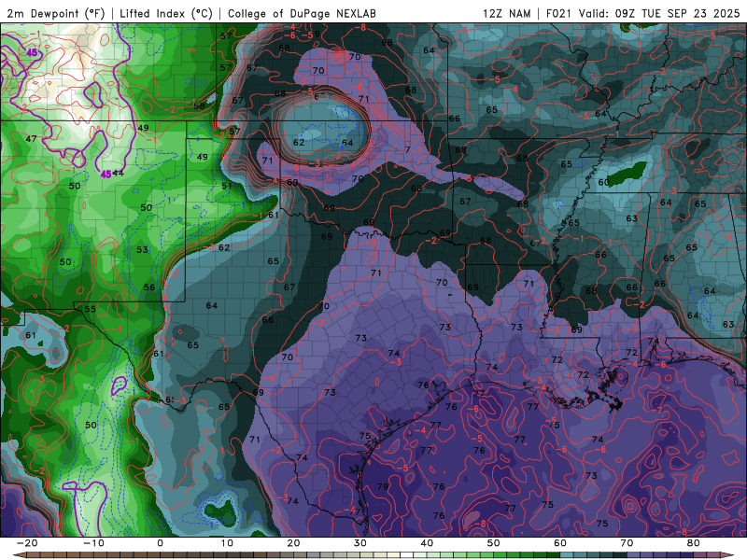Click the "College of DuPage NEXLAB" header text
Image resolution: width=747 pixels, height=560 pixels.
click(x=302, y=13)
